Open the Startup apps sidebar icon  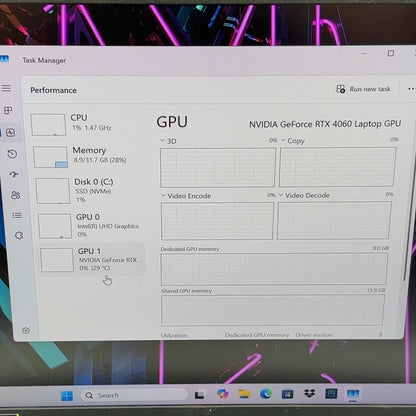tap(14, 174)
